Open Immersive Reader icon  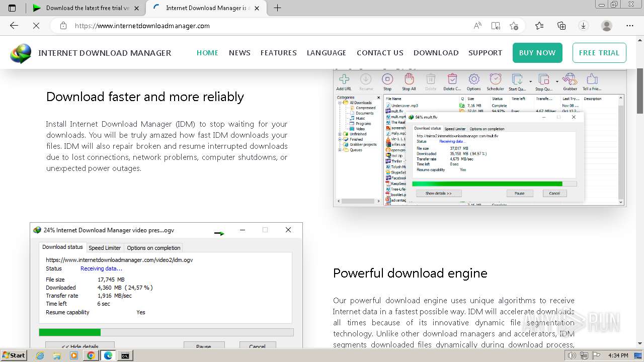[x=496, y=26]
